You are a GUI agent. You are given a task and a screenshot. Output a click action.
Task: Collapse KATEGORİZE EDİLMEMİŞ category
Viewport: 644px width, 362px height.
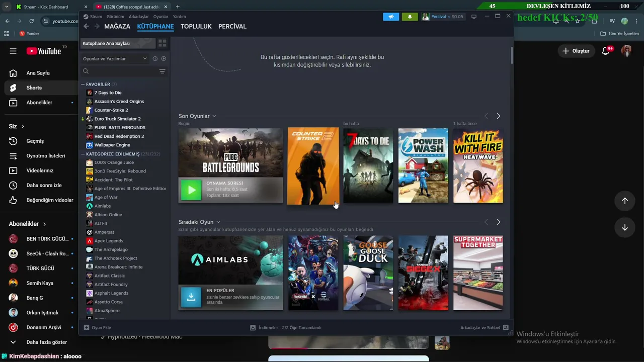coord(83,154)
